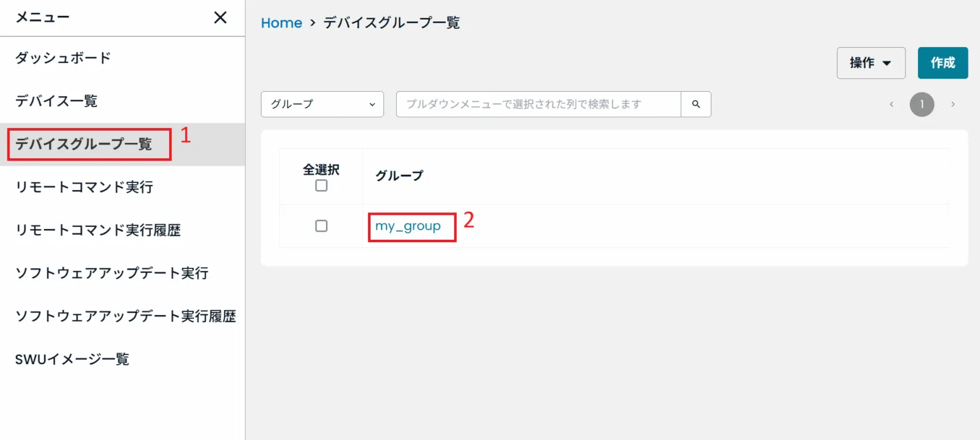Close the menu sidebar with the X icon
Image resolution: width=980 pixels, height=440 pixels.
click(x=219, y=18)
